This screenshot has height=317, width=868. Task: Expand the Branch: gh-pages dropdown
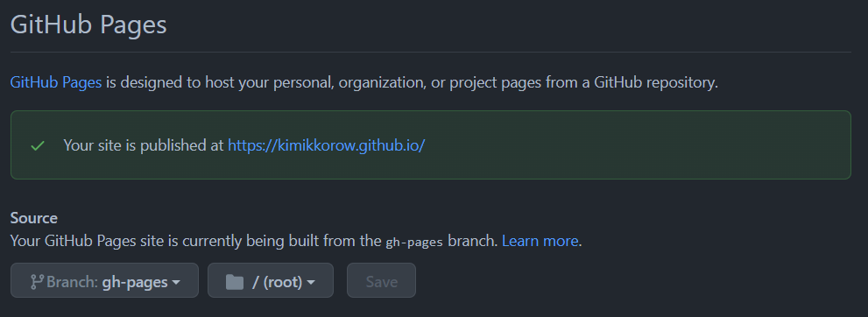pyautogui.click(x=104, y=280)
